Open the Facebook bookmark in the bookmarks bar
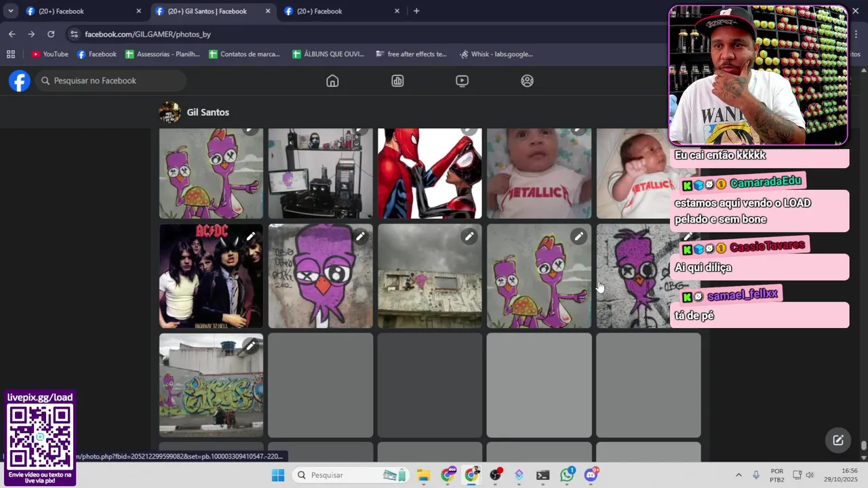Viewport: 868px width, 488px height. [97, 54]
